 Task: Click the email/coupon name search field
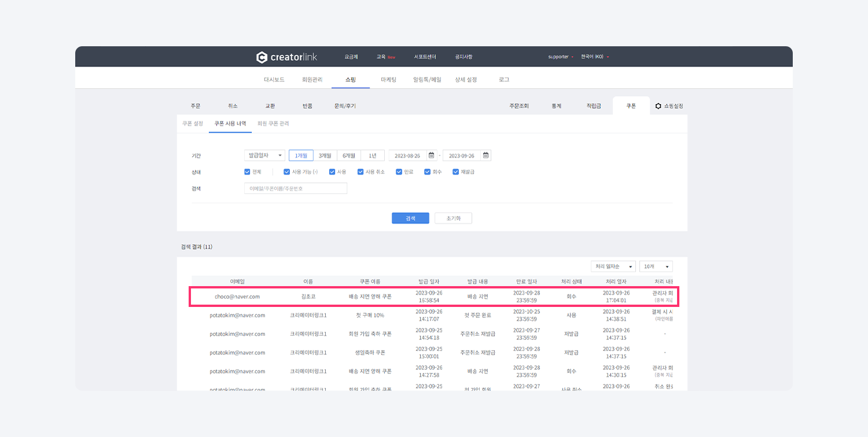click(x=296, y=188)
